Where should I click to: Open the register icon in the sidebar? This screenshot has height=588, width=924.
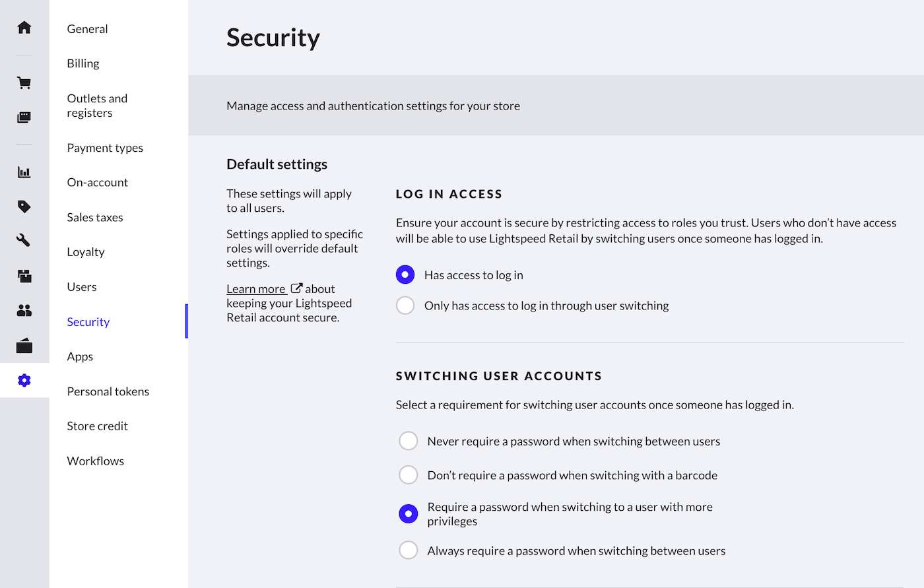[x=24, y=117]
